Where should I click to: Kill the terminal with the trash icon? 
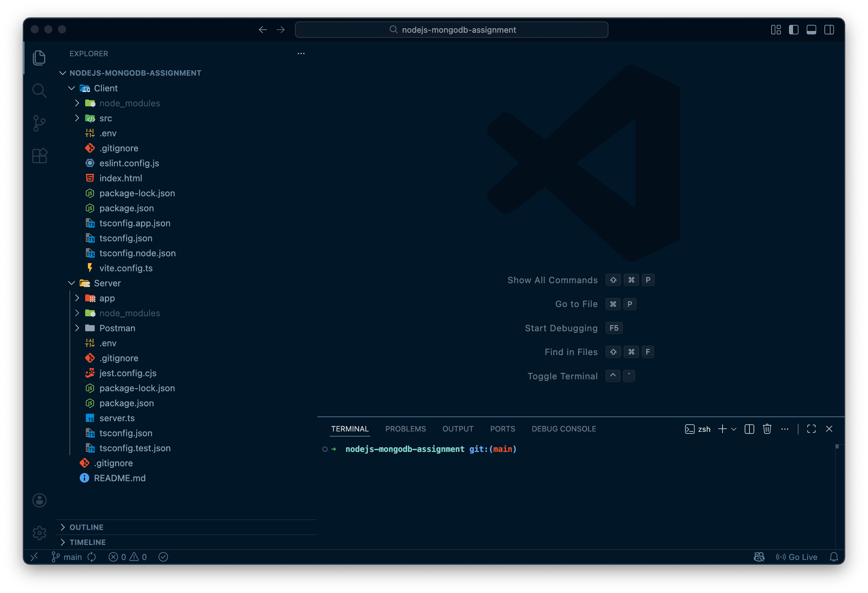pyautogui.click(x=767, y=429)
